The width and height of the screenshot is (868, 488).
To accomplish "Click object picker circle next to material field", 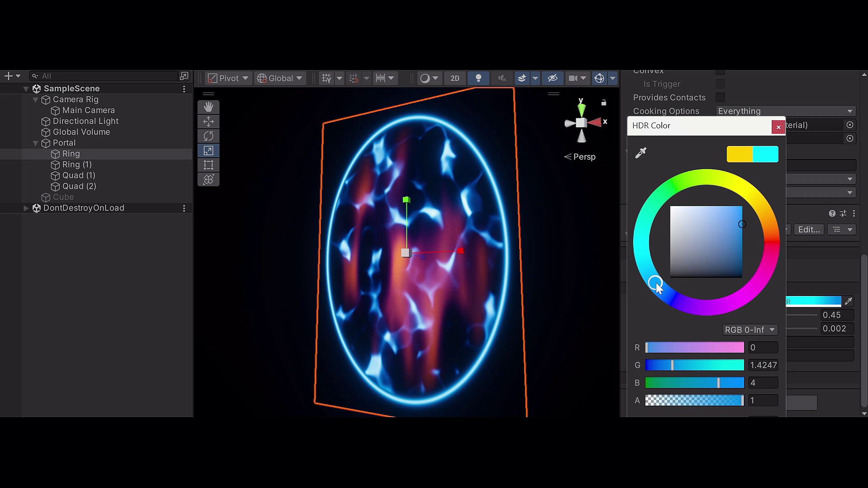I will pos(850,125).
